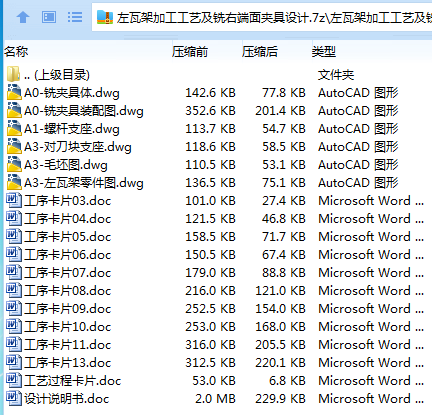This screenshot has height=415, width=432.
Task: Click dwg icon of A3-对刀块支座.dwg
Action: [14, 146]
